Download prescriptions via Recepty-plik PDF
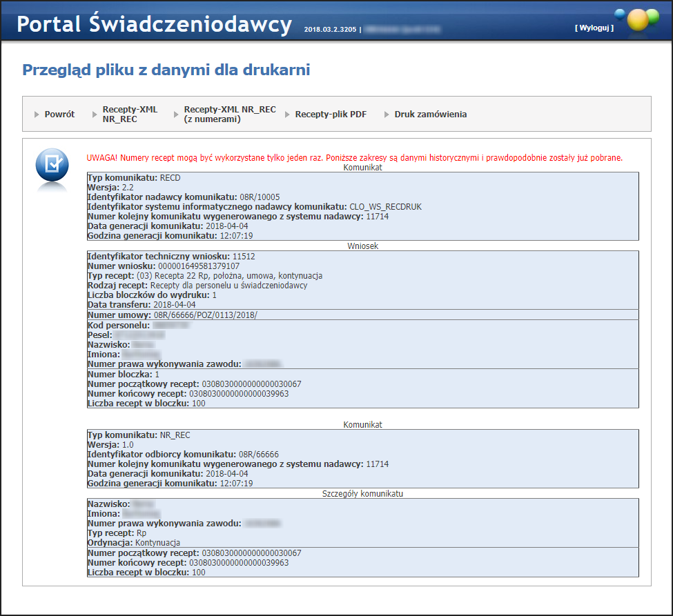The height and width of the screenshot is (616, 673). (x=331, y=115)
